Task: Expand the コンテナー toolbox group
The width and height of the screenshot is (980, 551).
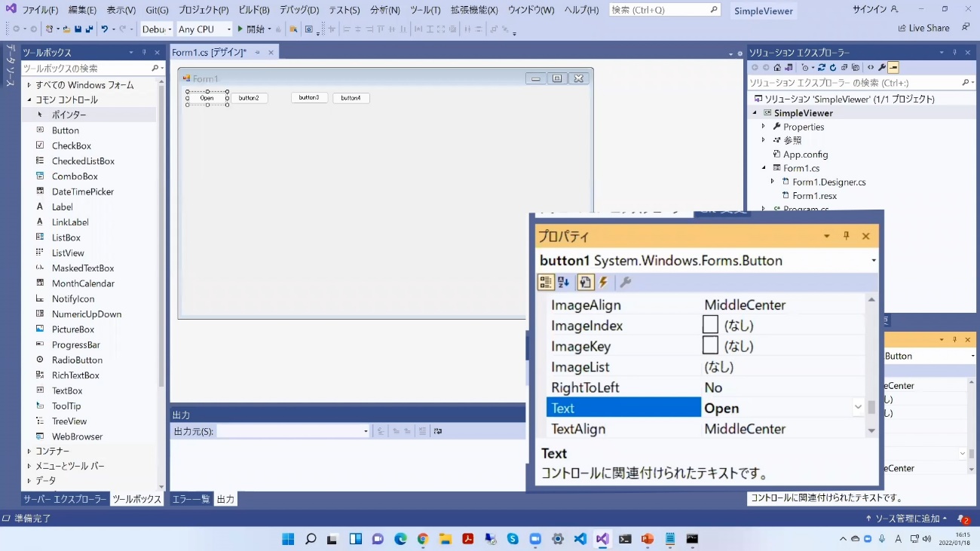Action: click(29, 452)
